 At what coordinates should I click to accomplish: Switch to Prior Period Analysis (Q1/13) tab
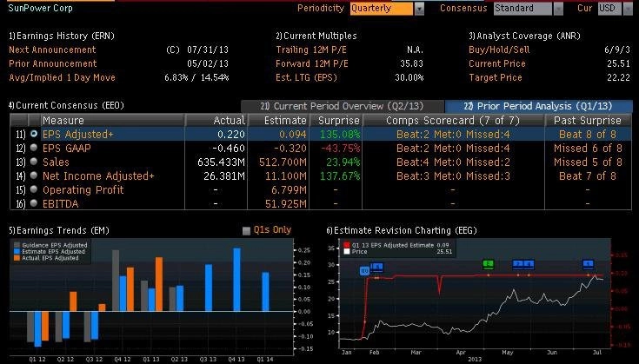tap(538, 106)
